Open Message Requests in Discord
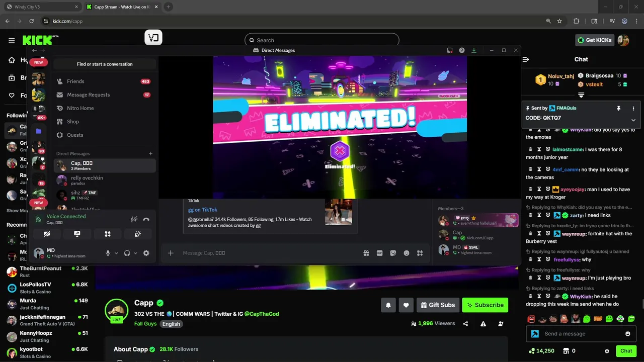Screen dimensions: 644x362 coord(105,95)
